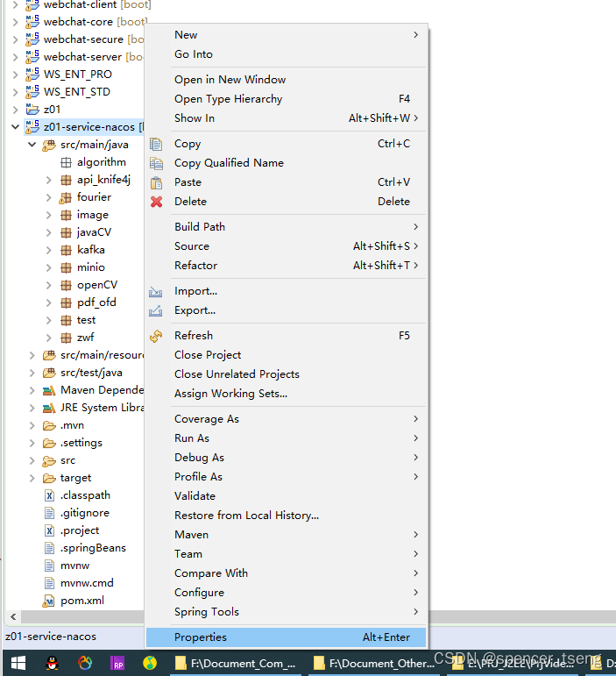Click the src/main/java source folder icon
This screenshot has height=676, width=616.
coord(49,146)
